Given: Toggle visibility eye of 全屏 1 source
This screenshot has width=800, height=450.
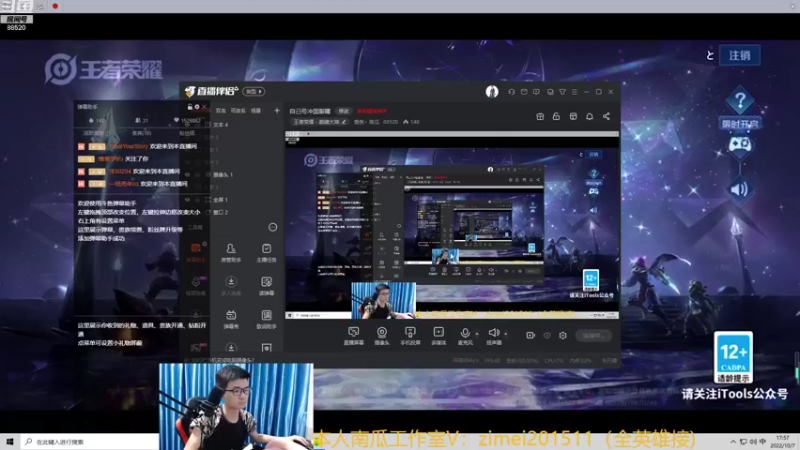Looking at the screenshot, I should [187, 199].
